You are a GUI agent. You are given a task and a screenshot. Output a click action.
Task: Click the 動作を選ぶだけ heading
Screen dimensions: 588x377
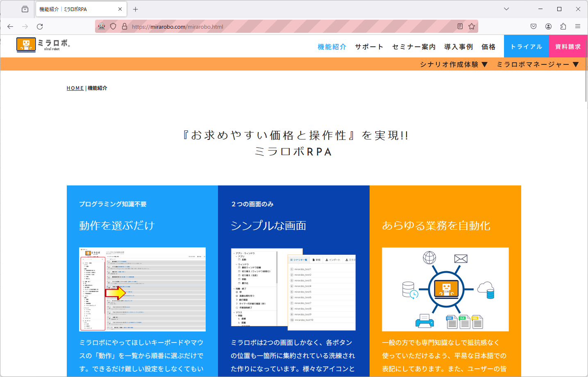[x=117, y=226]
